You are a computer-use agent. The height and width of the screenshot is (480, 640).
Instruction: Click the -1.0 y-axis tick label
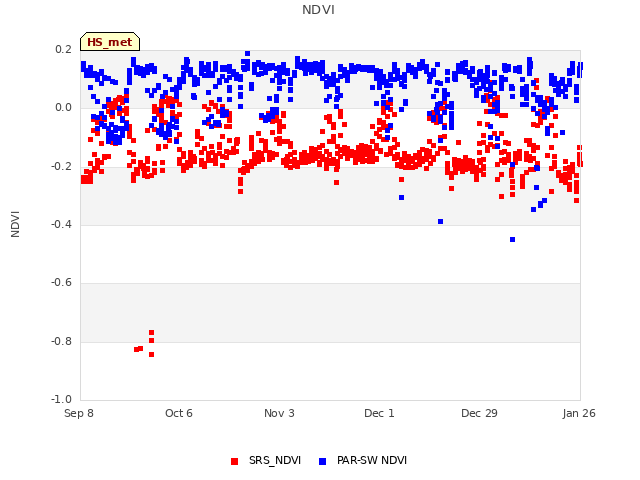click(x=61, y=399)
